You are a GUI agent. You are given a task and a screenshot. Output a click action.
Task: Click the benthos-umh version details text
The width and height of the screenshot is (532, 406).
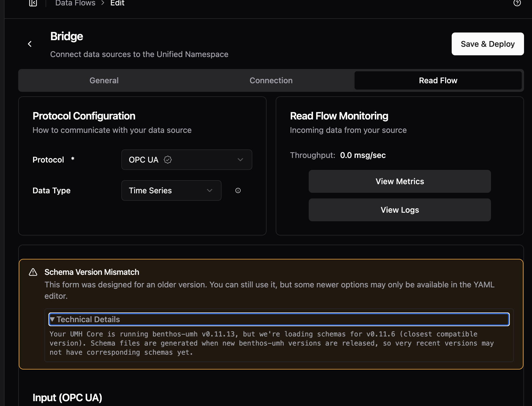click(272, 343)
